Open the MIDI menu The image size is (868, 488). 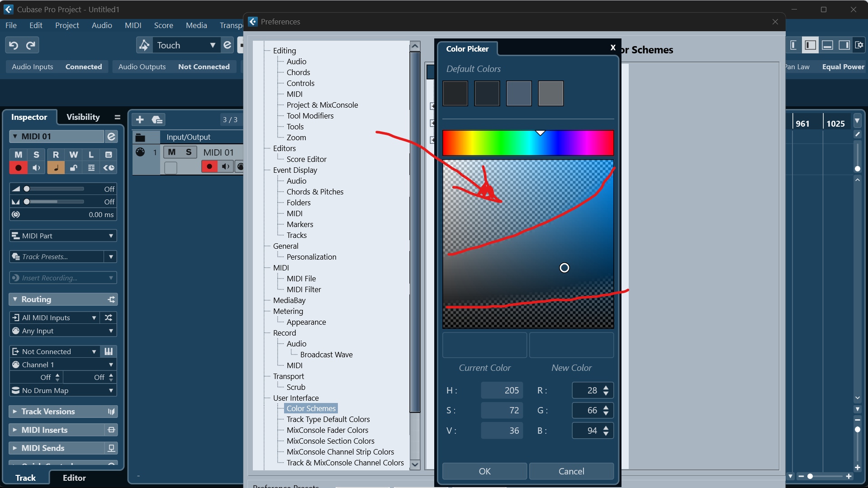[x=133, y=25]
